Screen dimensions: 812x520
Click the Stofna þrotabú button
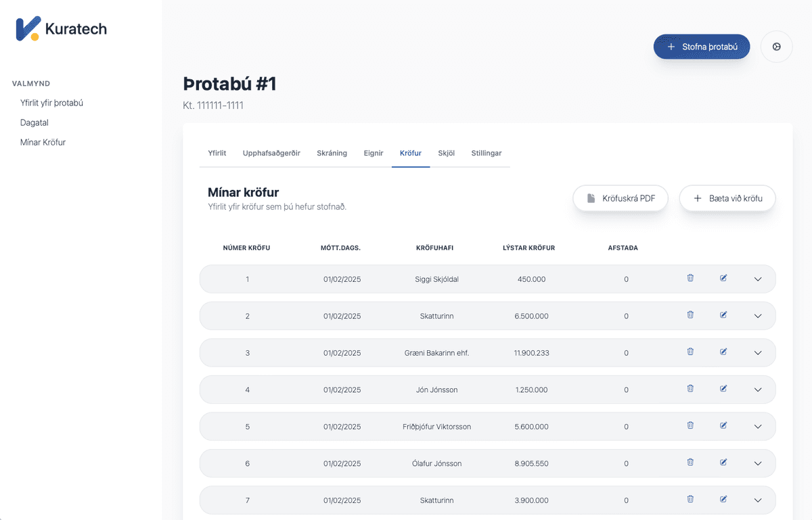[702, 47]
